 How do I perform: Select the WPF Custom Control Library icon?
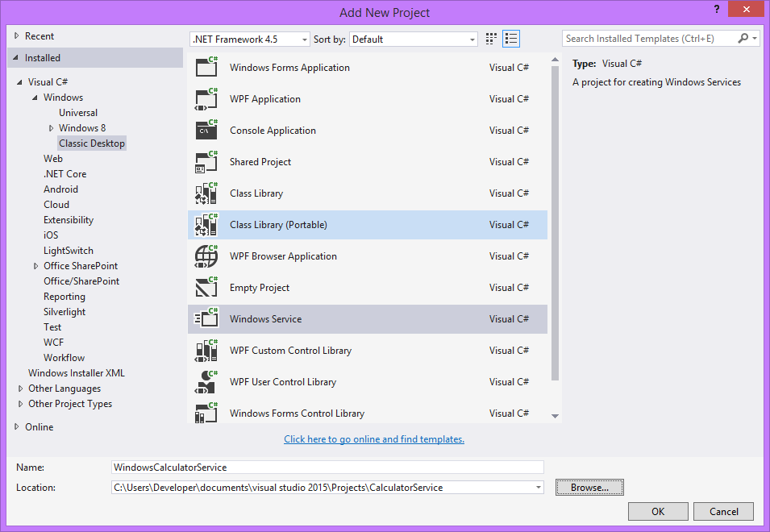coord(206,351)
